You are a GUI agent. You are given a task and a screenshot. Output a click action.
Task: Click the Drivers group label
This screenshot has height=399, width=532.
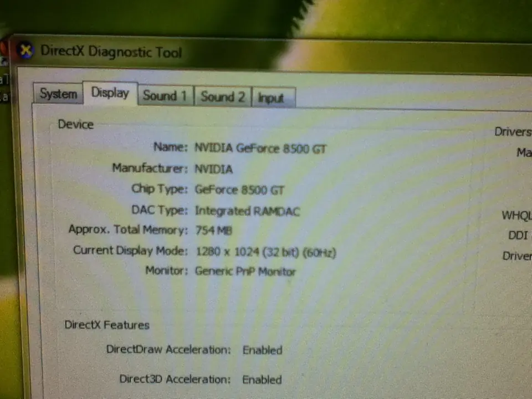pos(513,132)
